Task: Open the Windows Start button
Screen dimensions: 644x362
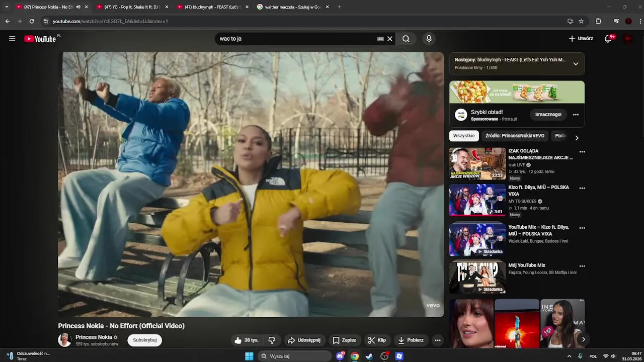Action: point(249,356)
